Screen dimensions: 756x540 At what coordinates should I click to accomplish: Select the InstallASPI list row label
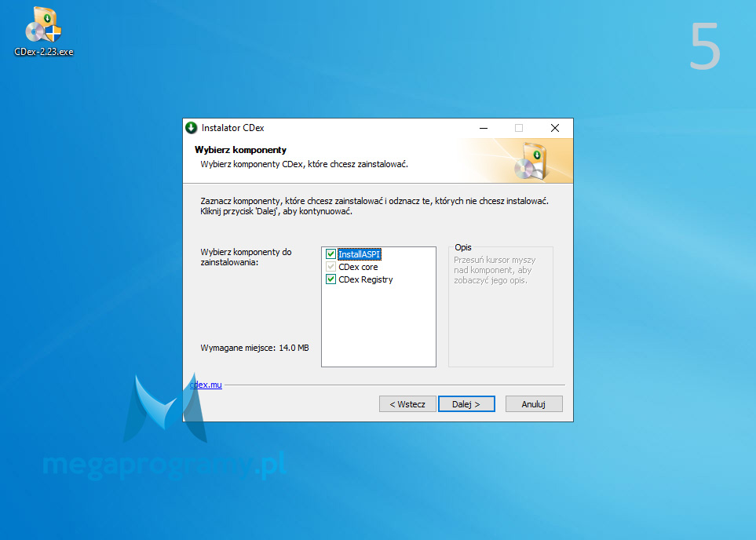[x=360, y=254]
